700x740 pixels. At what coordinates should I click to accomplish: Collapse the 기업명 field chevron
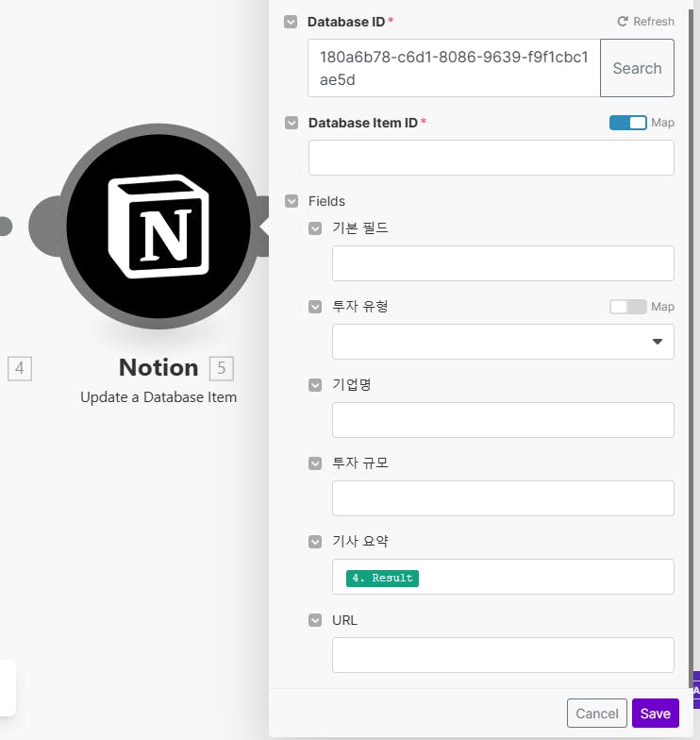click(315, 385)
